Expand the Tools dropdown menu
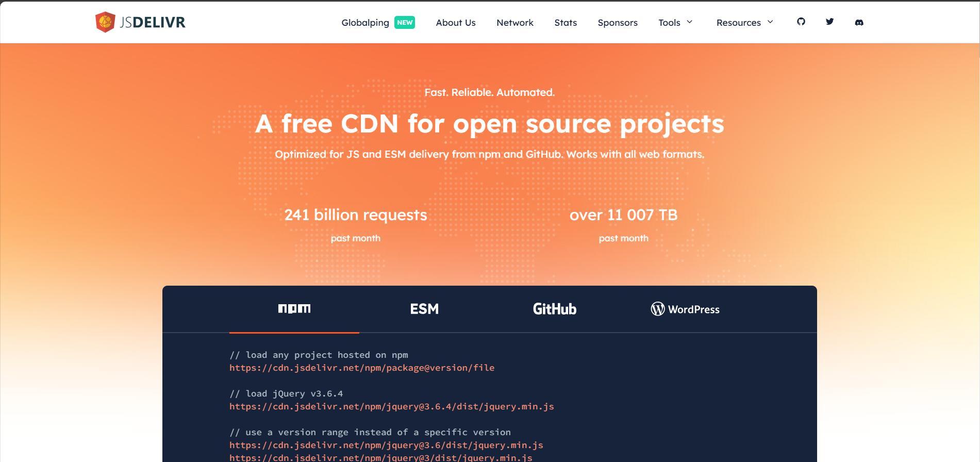Viewport: 980px width, 462px height. [676, 23]
